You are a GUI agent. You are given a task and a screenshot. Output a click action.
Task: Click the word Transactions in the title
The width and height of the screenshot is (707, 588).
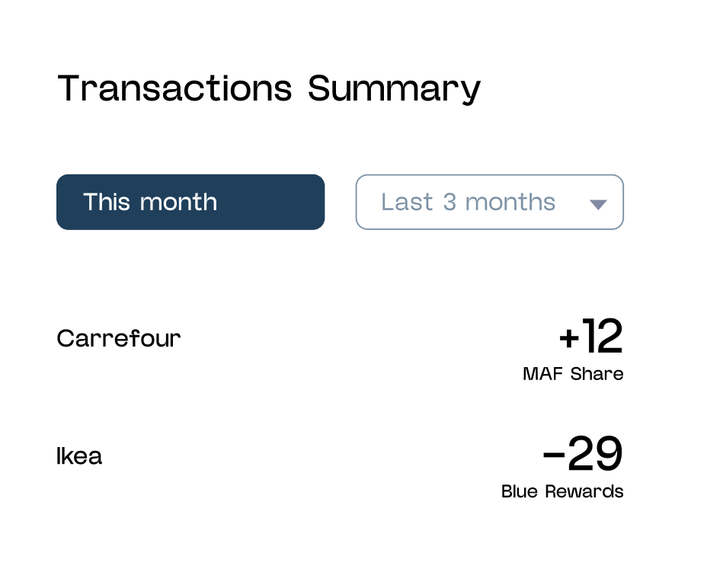click(175, 88)
